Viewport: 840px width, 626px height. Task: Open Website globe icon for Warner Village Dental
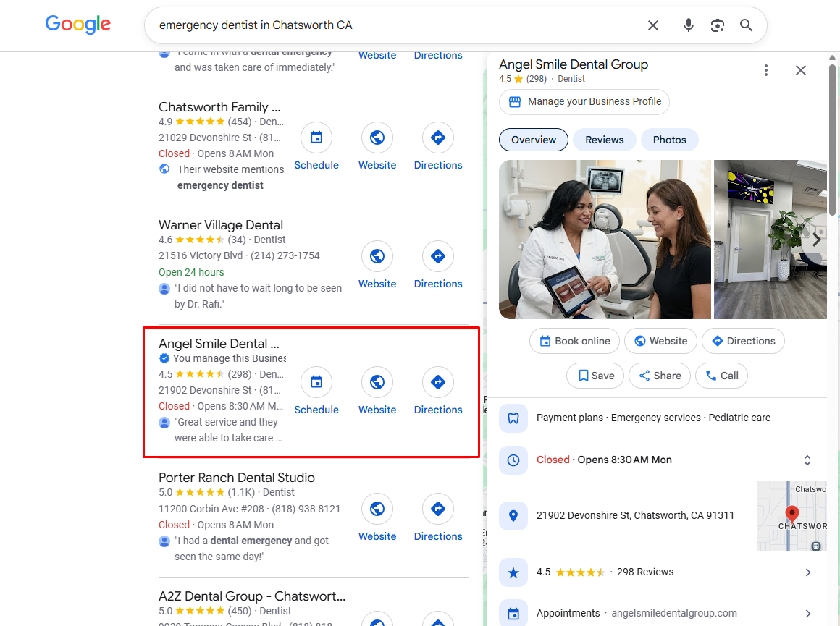pyautogui.click(x=377, y=256)
